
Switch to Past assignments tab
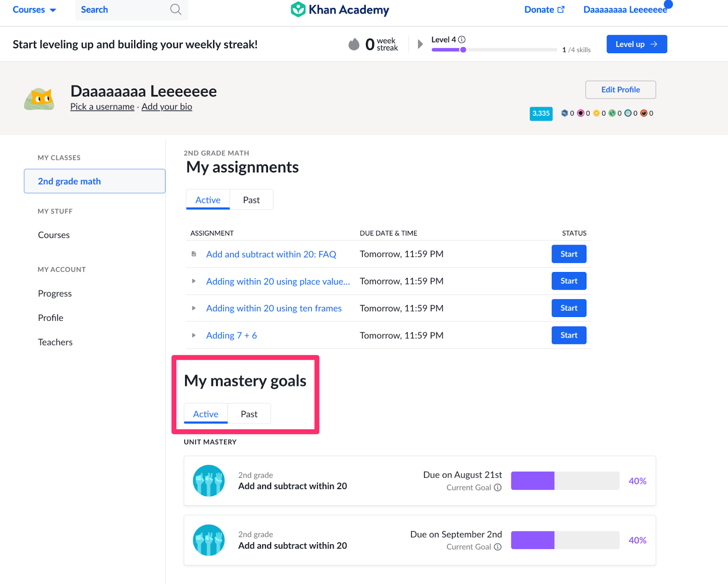click(251, 200)
